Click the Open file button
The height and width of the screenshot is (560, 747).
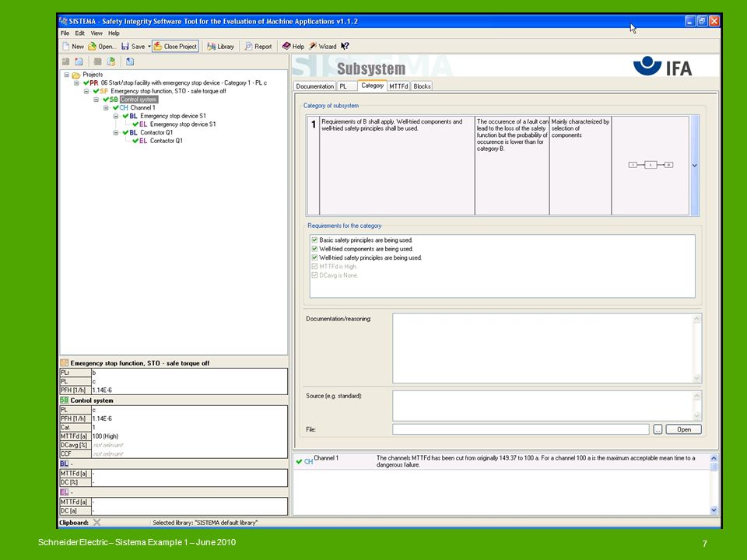pyautogui.click(x=684, y=429)
